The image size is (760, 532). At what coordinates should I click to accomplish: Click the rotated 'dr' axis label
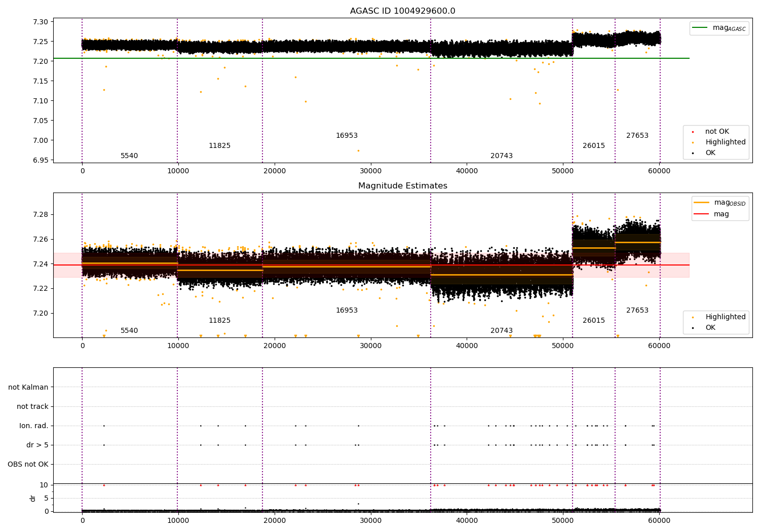point(33,498)
